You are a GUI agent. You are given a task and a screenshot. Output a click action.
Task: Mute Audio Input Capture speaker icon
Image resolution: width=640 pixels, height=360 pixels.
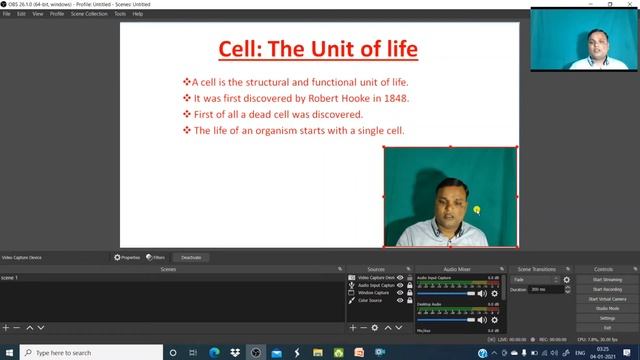click(482, 293)
